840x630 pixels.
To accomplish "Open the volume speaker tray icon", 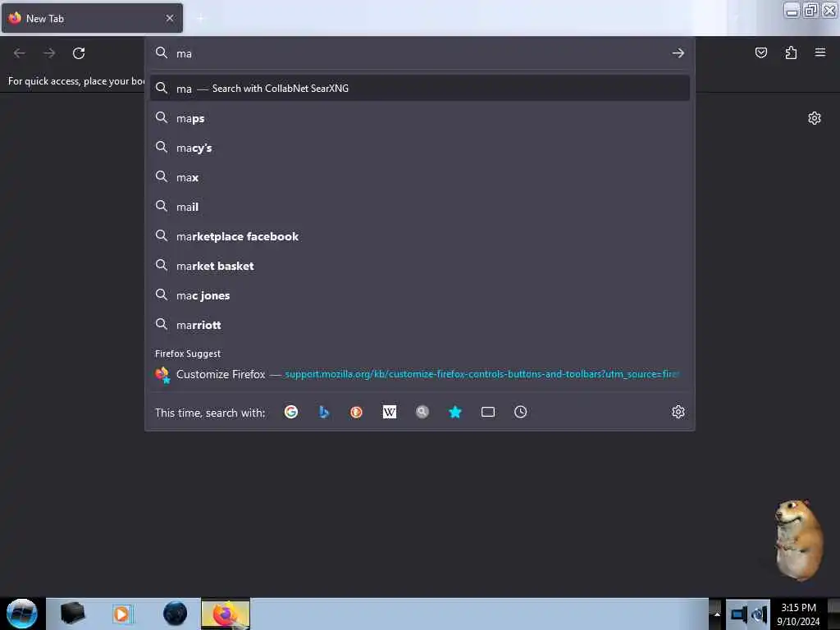I will point(759,614).
